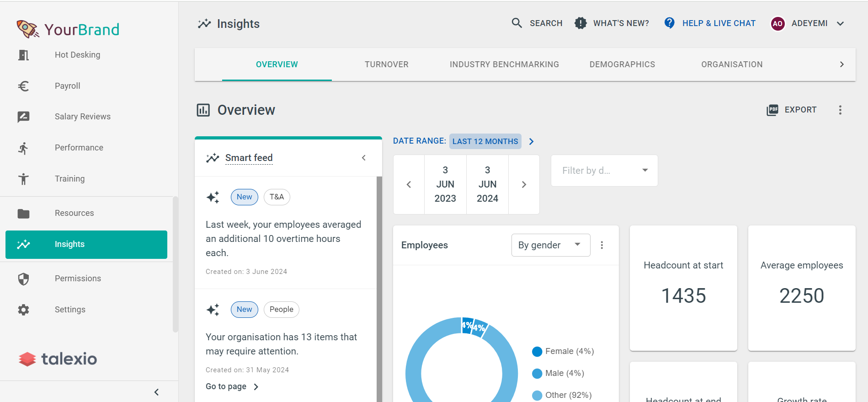
Task: Open the Organisation tab
Action: coord(732,64)
